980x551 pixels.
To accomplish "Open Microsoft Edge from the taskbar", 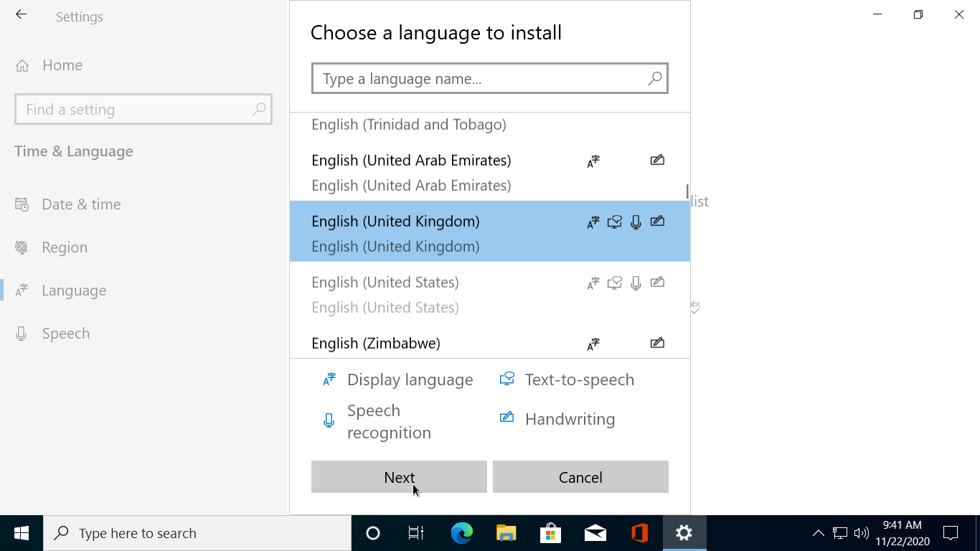I will point(461,533).
